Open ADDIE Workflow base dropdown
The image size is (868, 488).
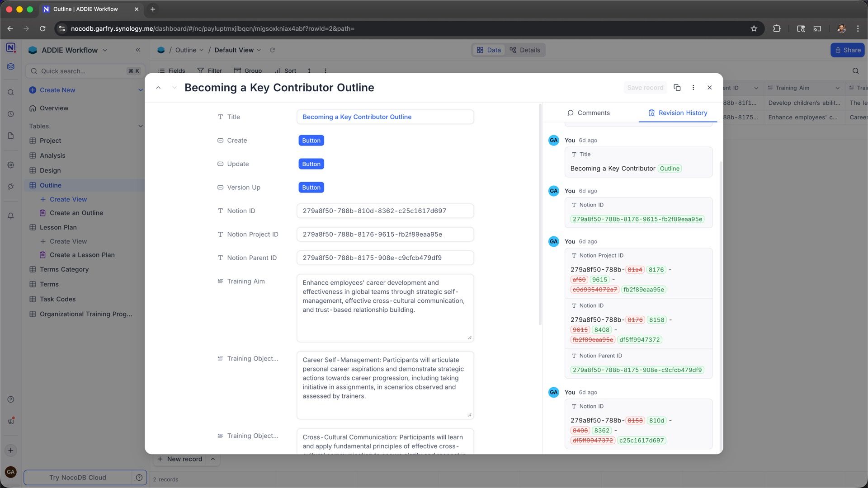click(105, 50)
